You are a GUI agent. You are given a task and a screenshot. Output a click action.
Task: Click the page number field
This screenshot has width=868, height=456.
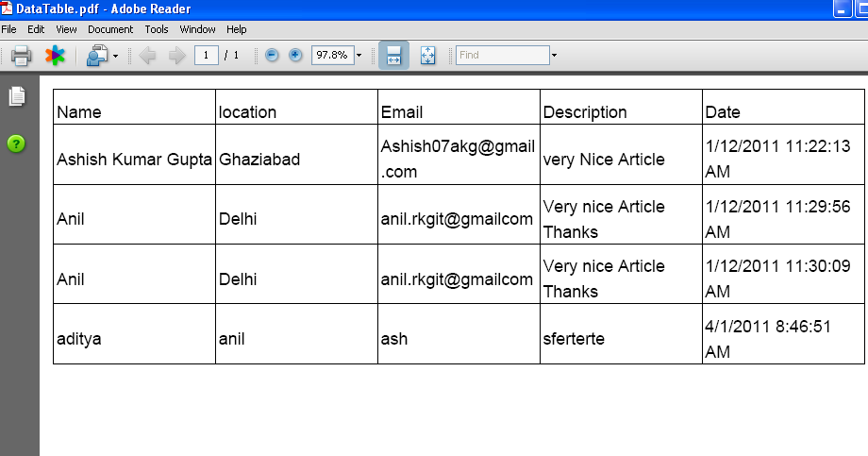tap(206, 55)
